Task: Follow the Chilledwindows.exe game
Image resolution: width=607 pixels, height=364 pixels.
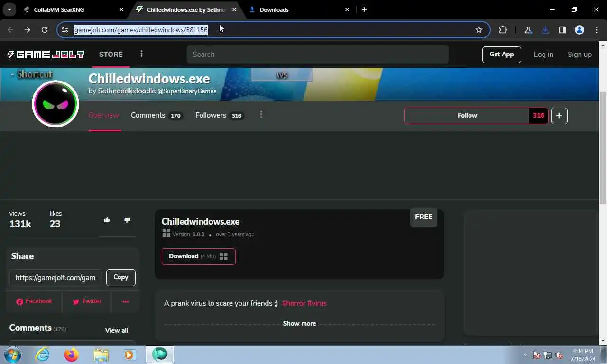Action: [467, 116]
